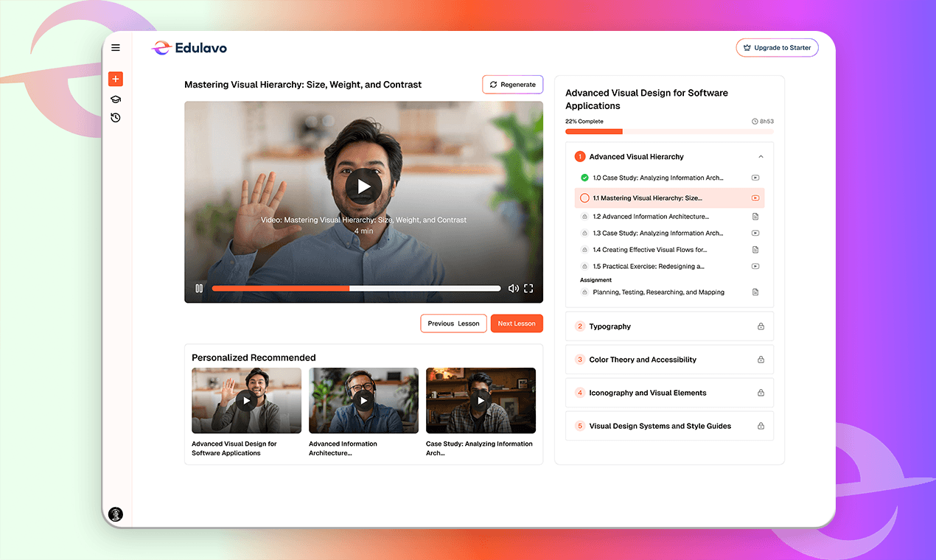Click the user avatar in sidebar
This screenshot has width=936, height=560.
(116, 514)
